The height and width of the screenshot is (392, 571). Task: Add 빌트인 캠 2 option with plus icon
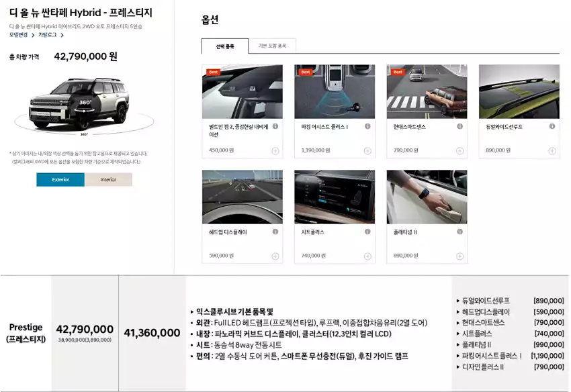[275, 150]
